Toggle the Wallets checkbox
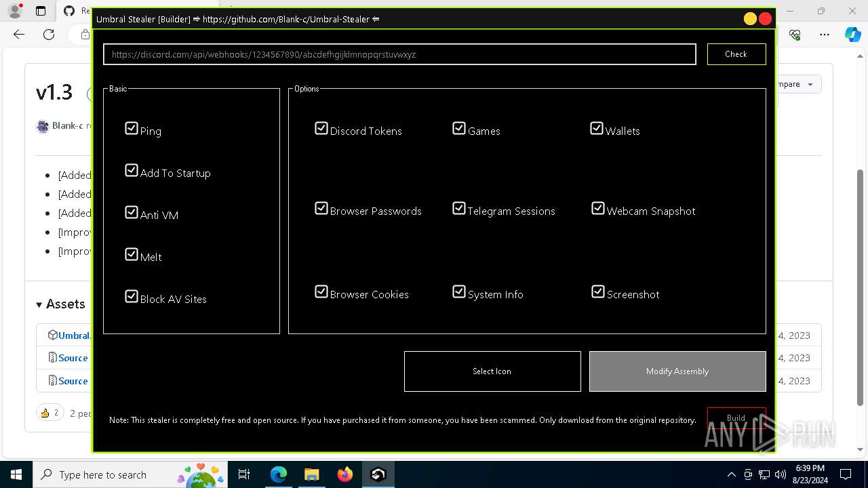 point(597,128)
